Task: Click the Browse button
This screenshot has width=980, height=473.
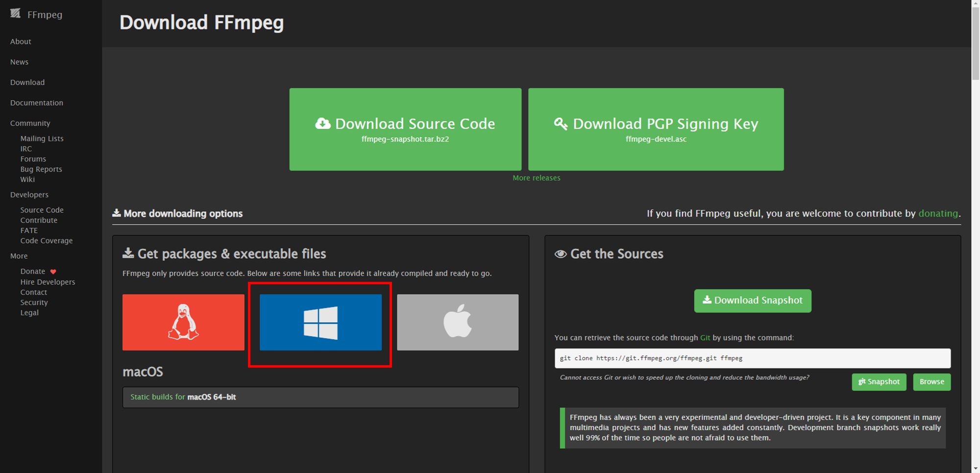Action: click(931, 382)
